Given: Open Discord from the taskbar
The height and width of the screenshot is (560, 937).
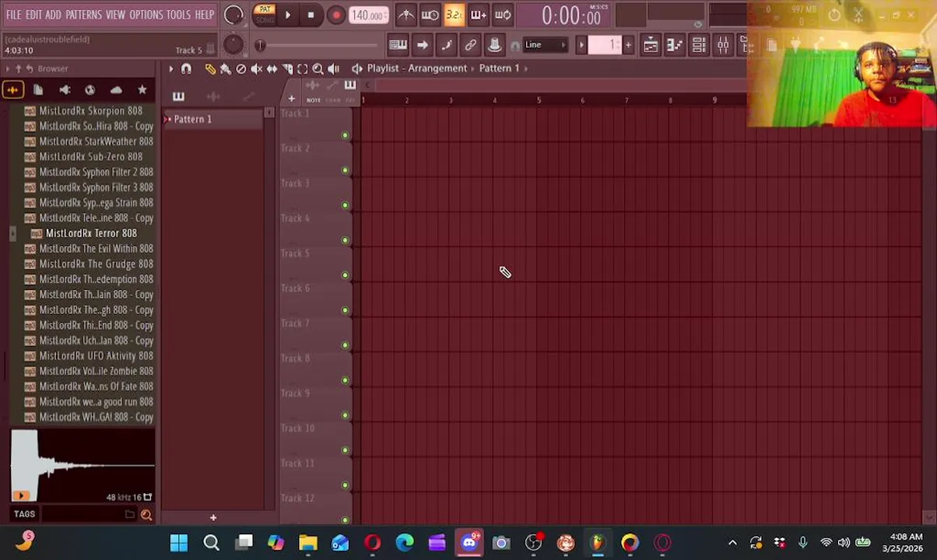Looking at the screenshot, I should (469, 543).
